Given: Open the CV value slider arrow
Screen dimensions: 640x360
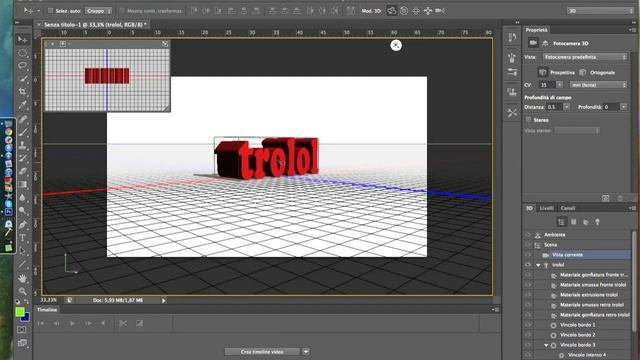Looking at the screenshot, I should click(560, 85).
